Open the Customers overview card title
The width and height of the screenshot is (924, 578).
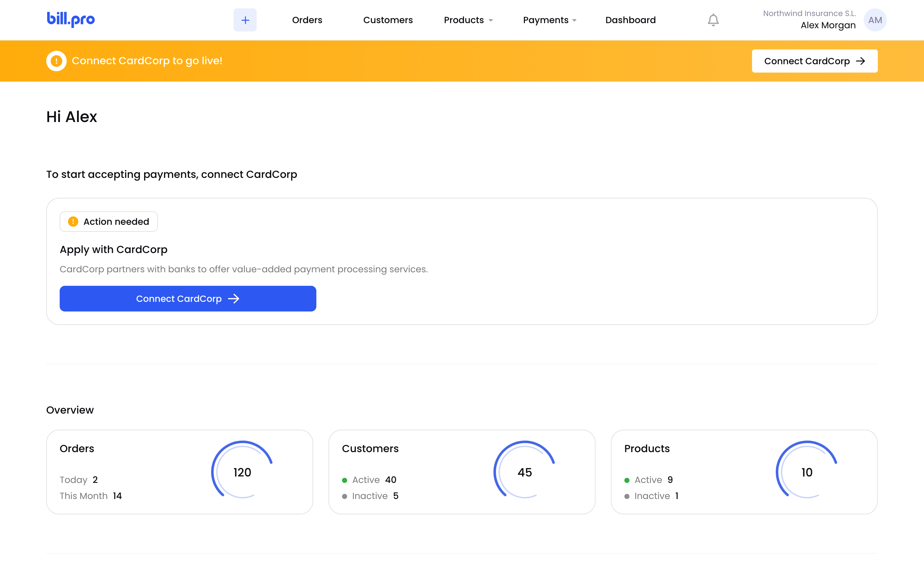370,448
